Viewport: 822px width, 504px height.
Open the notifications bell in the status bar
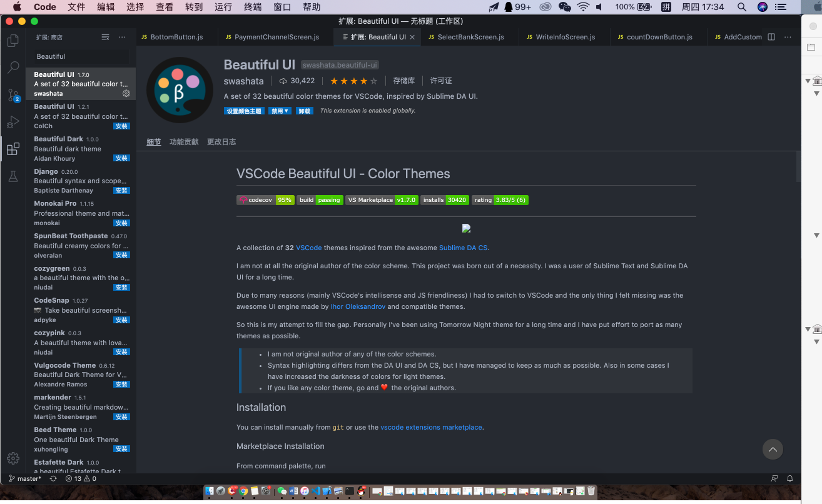pyautogui.click(x=790, y=478)
